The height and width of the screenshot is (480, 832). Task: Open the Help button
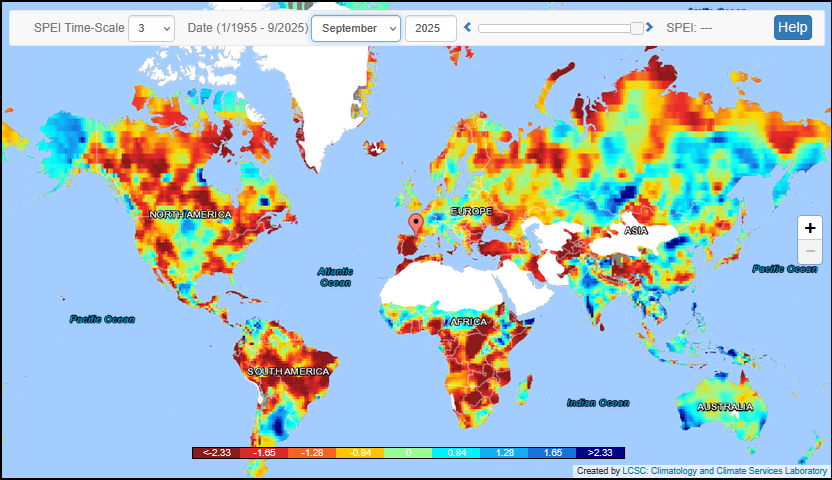pyautogui.click(x=793, y=28)
